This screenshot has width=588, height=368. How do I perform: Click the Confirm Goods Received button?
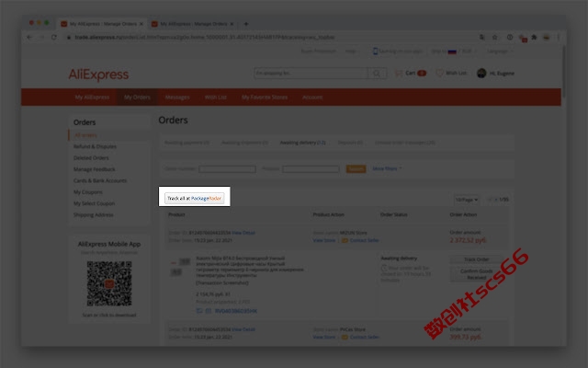[x=476, y=274]
